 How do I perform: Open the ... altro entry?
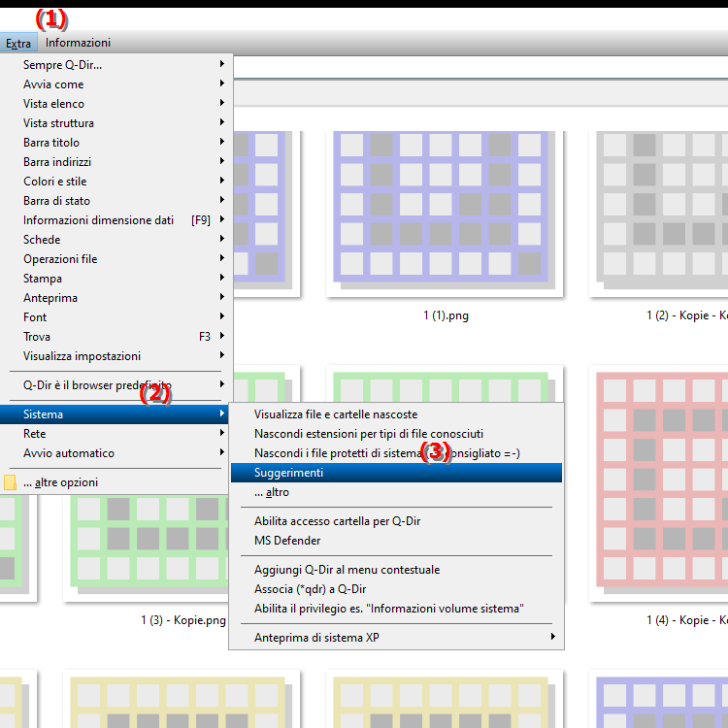coord(396,492)
